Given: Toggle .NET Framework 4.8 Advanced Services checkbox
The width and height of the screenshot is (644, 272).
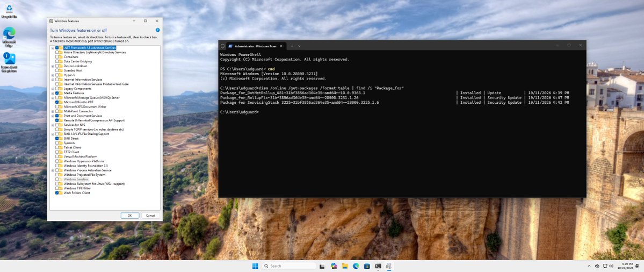Looking at the screenshot, I should pyautogui.click(x=57, y=48).
